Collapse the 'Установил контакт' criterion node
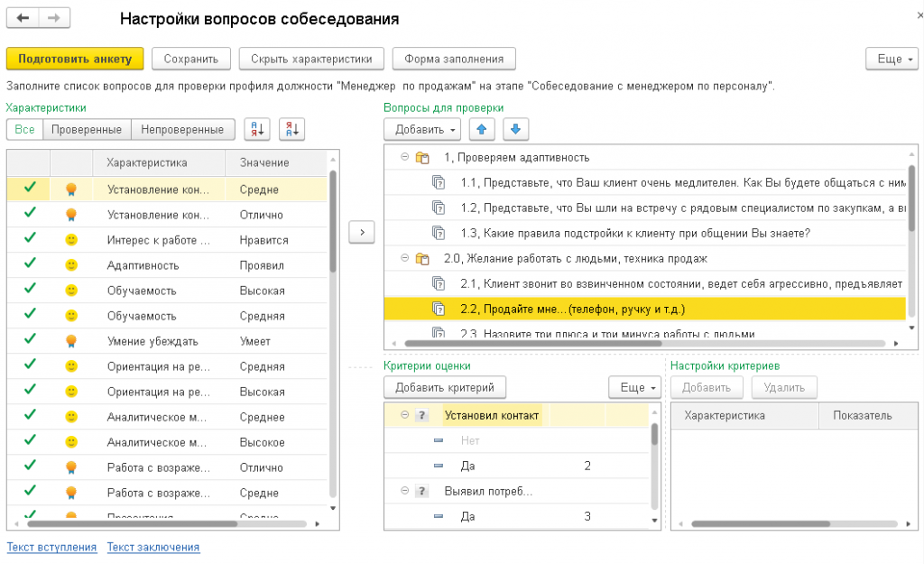The width and height of the screenshot is (924, 564). coord(405,415)
